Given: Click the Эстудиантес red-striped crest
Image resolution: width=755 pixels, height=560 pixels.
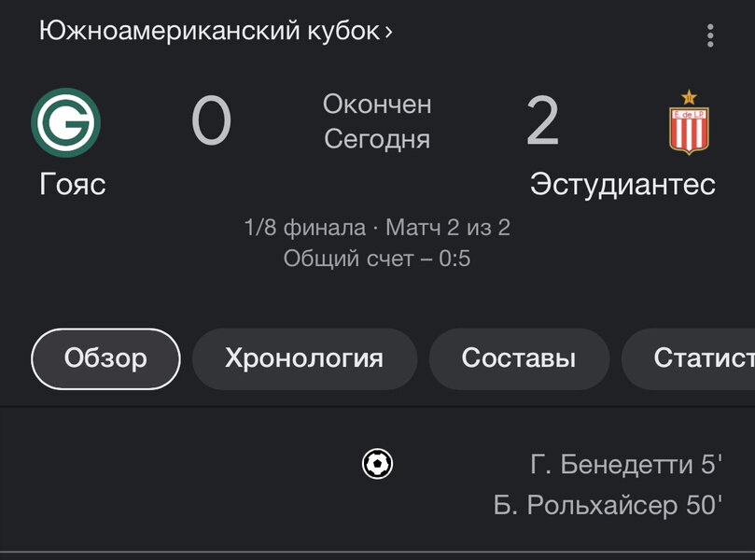Looking at the screenshot, I should 689,124.
